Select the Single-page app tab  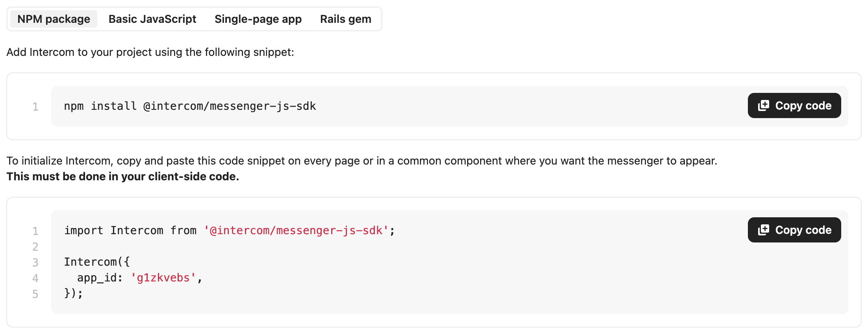pyautogui.click(x=258, y=19)
